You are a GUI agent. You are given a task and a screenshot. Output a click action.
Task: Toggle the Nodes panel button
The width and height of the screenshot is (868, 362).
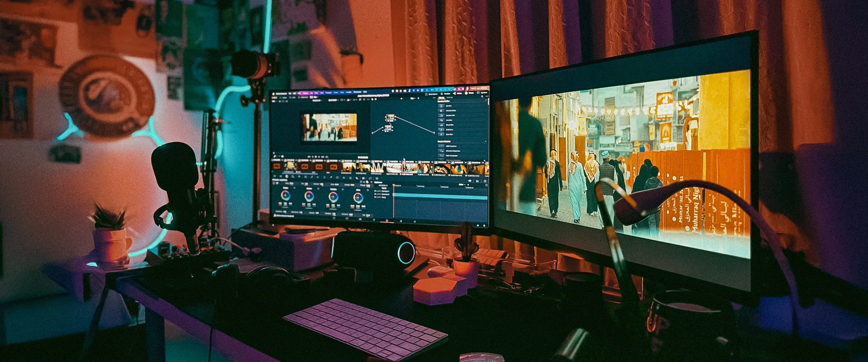click(458, 93)
